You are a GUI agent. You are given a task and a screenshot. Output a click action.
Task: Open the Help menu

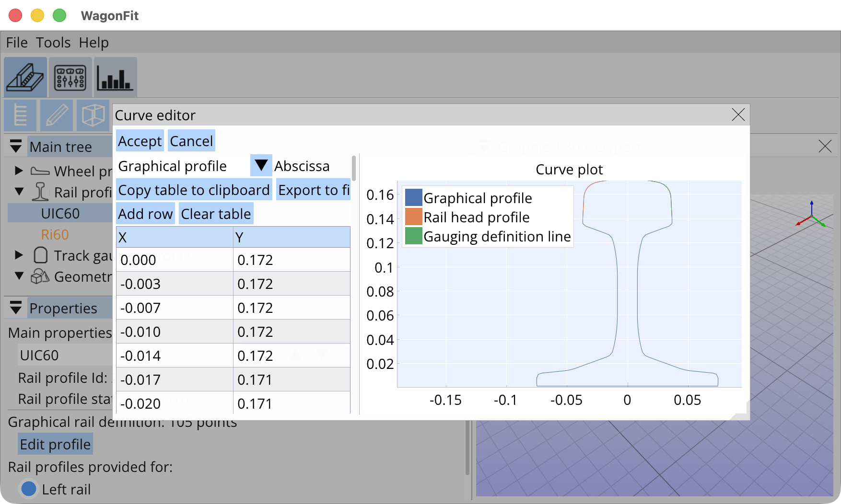click(93, 43)
